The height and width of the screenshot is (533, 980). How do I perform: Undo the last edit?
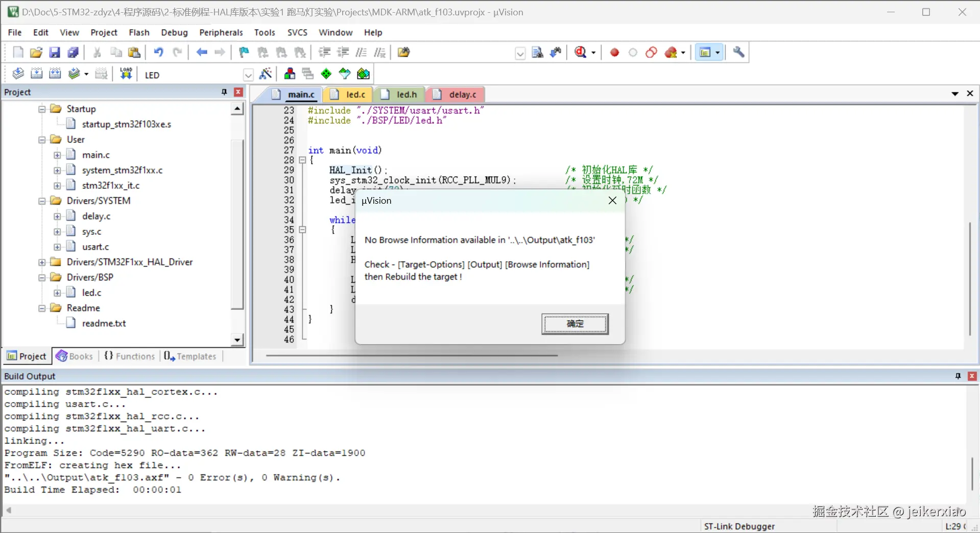[159, 53]
